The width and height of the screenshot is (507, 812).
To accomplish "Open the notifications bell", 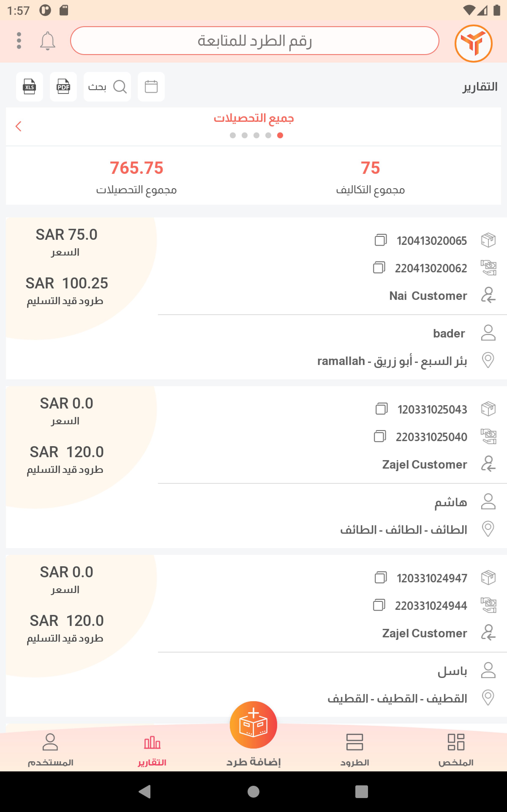I will [48, 41].
